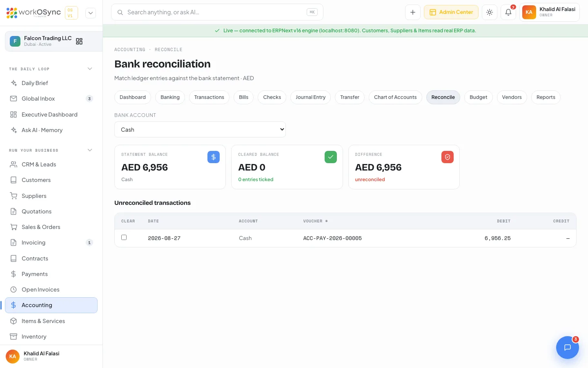Open Khalid Al Falasi profile menu in header

(x=550, y=12)
